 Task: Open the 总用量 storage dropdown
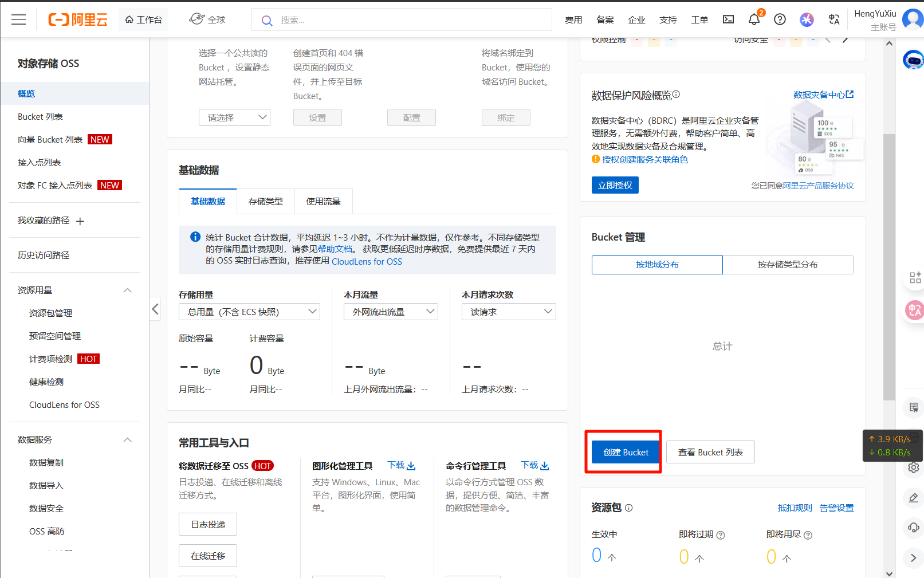point(249,312)
